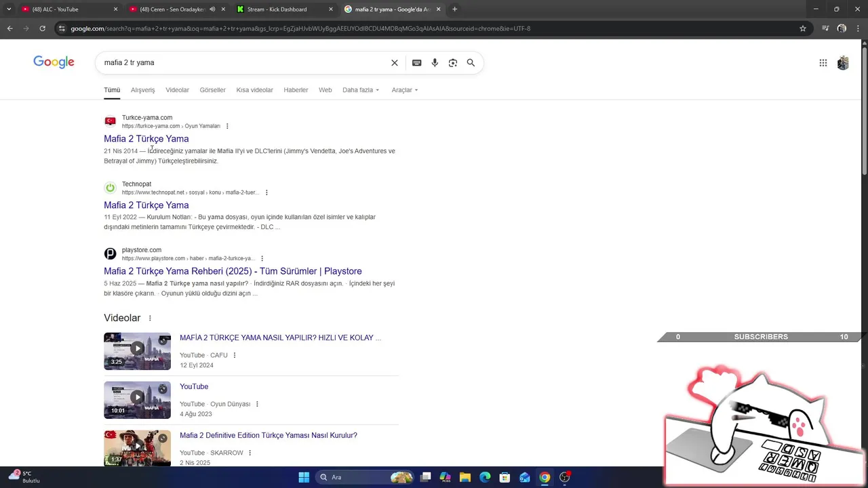Viewport: 868px width, 488px height.
Task: Switch to the Web results tab
Action: pos(325,90)
